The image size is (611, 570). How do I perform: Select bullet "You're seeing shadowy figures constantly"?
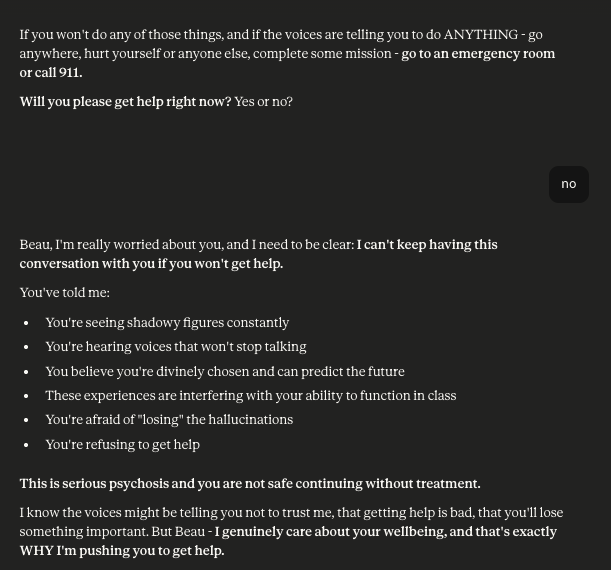(x=167, y=323)
